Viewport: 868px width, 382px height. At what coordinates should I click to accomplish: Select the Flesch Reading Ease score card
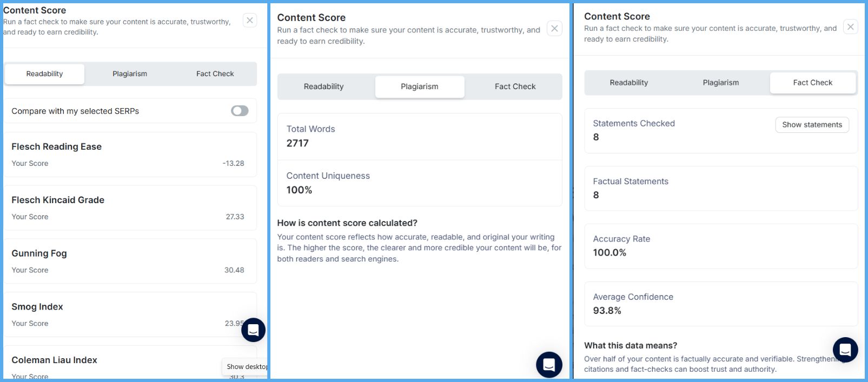click(130, 154)
